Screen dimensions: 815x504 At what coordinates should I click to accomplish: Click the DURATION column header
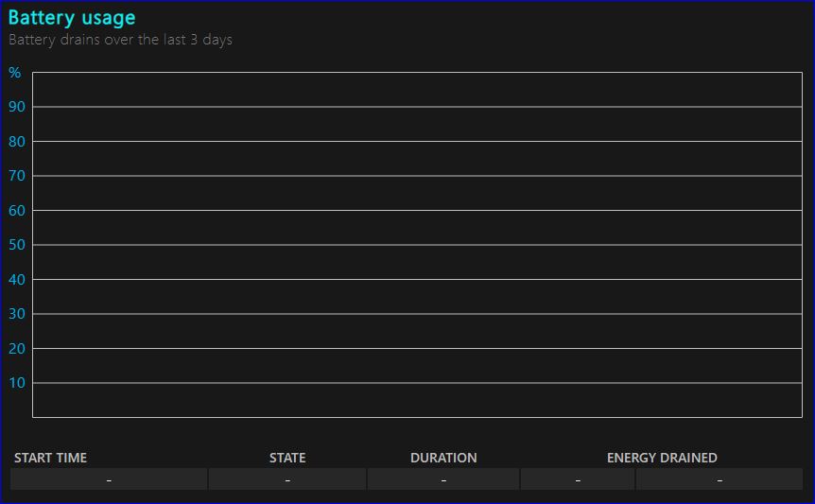pyautogui.click(x=443, y=458)
